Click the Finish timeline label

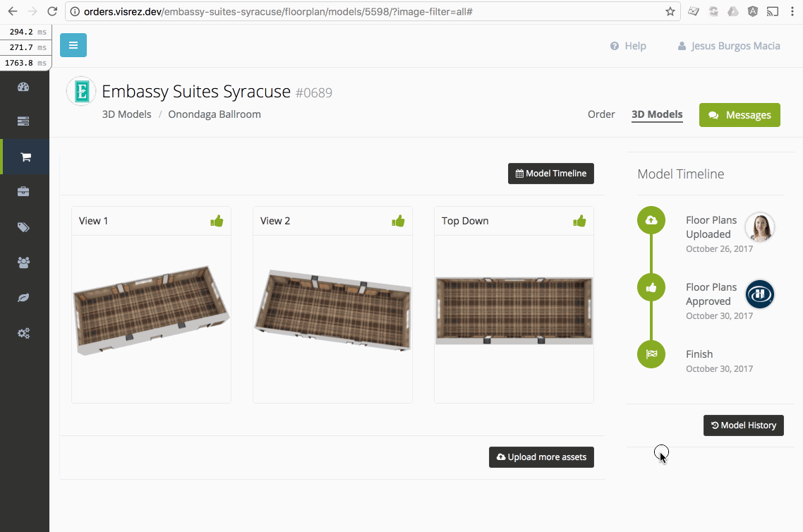click(x=699, y=354)
